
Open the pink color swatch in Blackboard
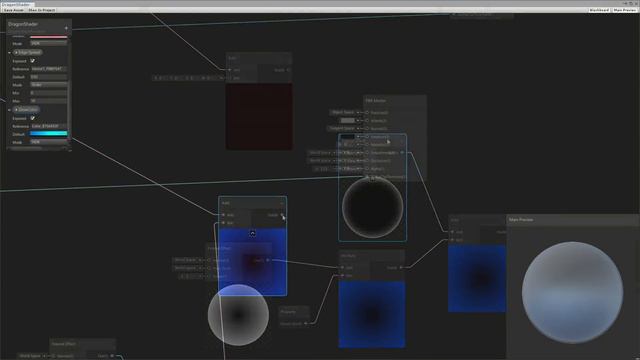(49, 37)
